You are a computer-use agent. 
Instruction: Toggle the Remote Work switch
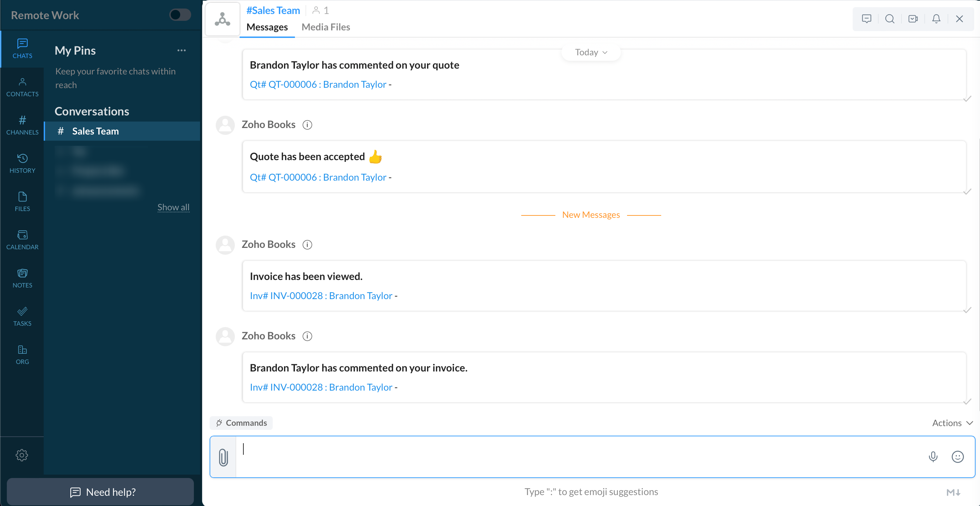click(x=180, y=15)
